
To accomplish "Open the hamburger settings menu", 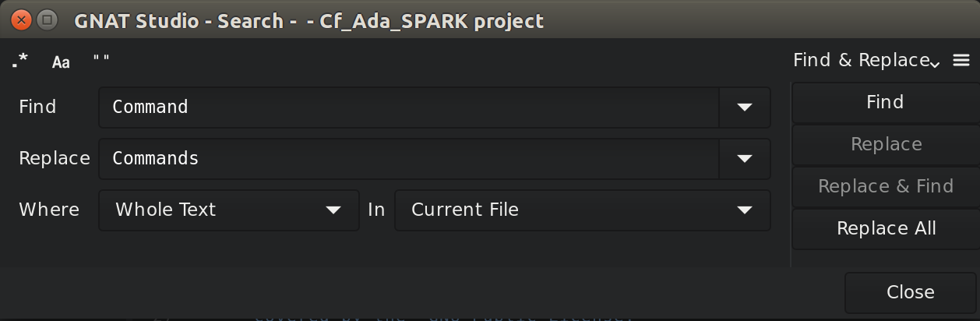I will (x=961, y=60).
